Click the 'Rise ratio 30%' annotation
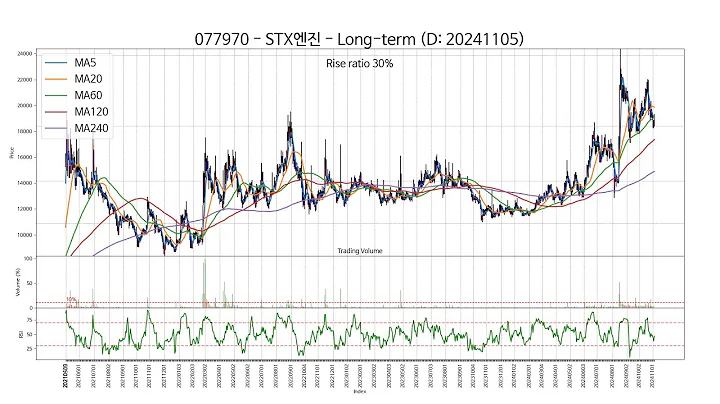Viewport: 720px width, 404px height. tap(360, 63)
